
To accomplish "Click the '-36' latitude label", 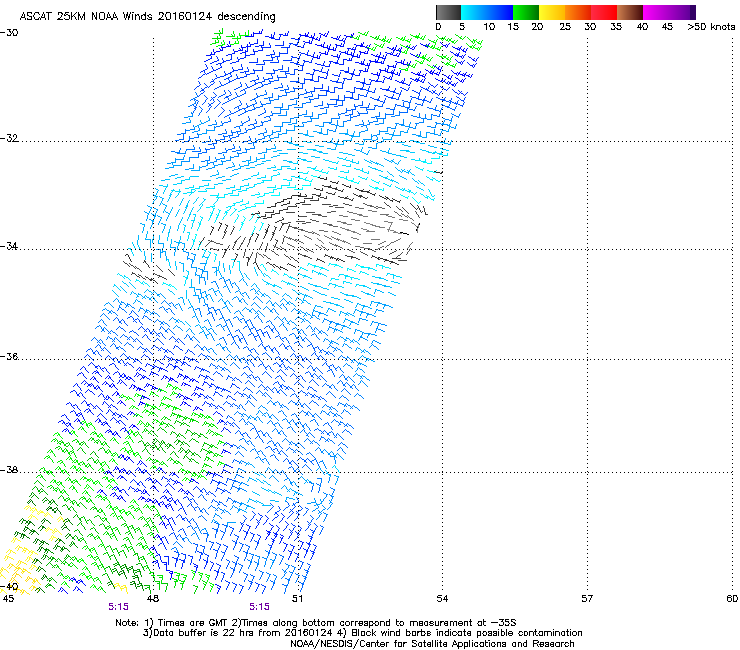I will pyautogui.click(x=9, y=356).
